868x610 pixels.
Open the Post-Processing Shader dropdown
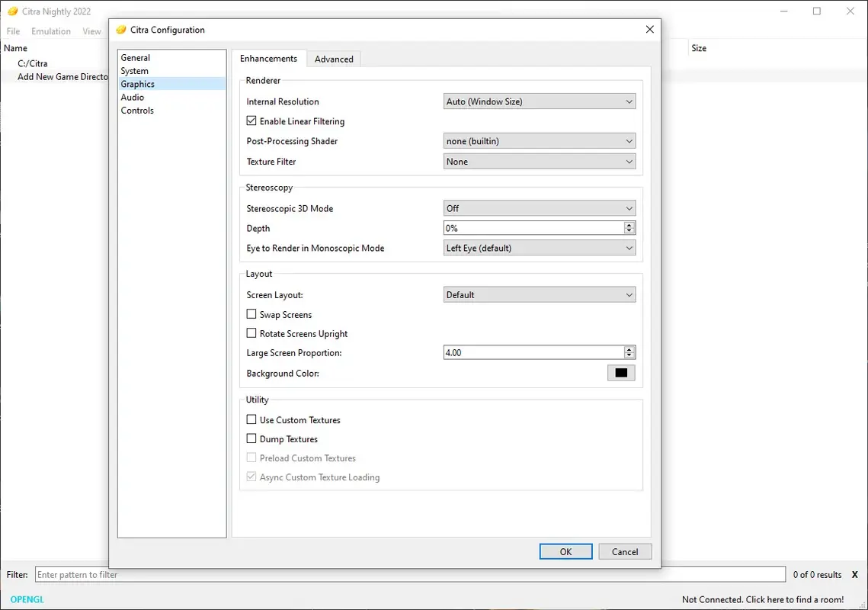[x=540, y=141]
